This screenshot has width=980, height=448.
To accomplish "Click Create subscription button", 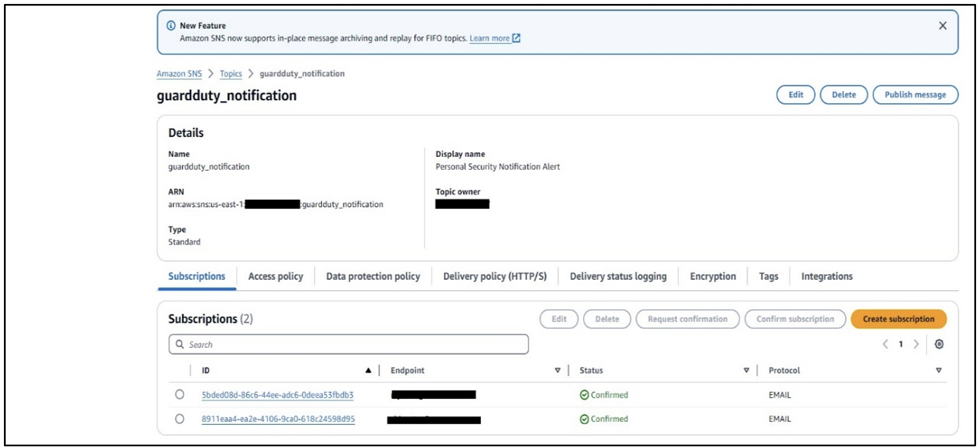I will coord(899,319).
